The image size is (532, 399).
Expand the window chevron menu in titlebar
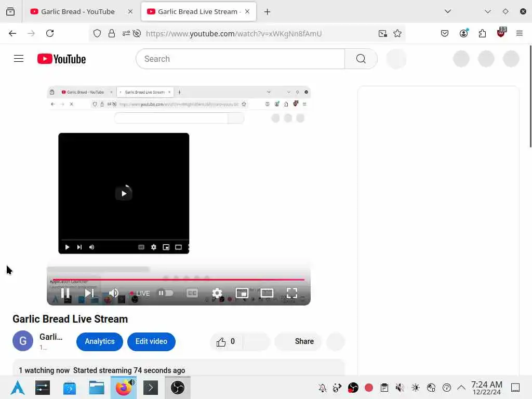(x=487, y=11)
